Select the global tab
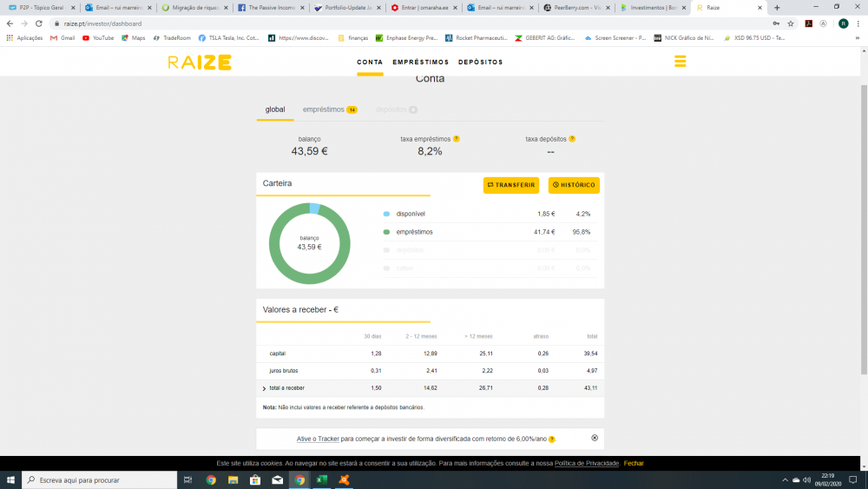The width and height of the screenshot is (868, 489). pyautogui.click(x=275, y=109)
